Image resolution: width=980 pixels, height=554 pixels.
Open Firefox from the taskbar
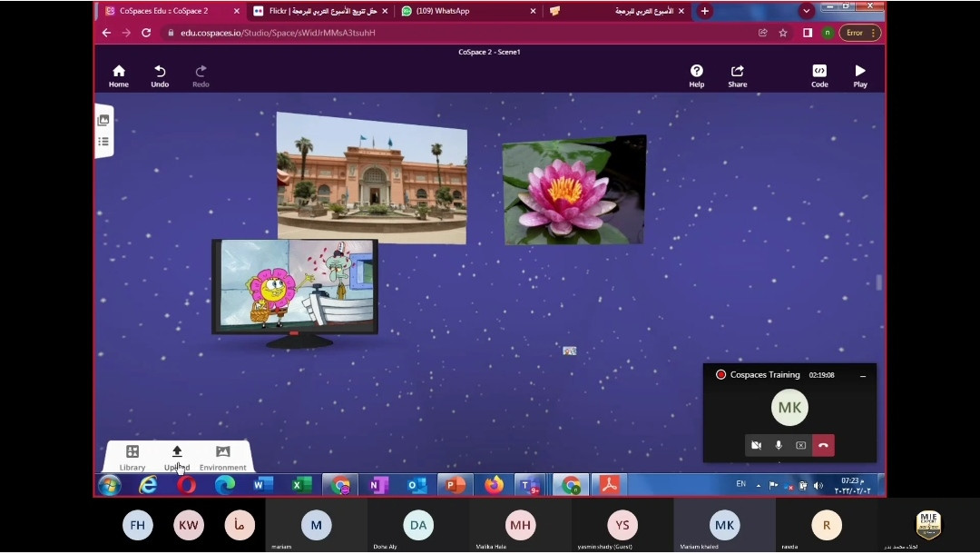pyautogui.click(x=494, y=485)
